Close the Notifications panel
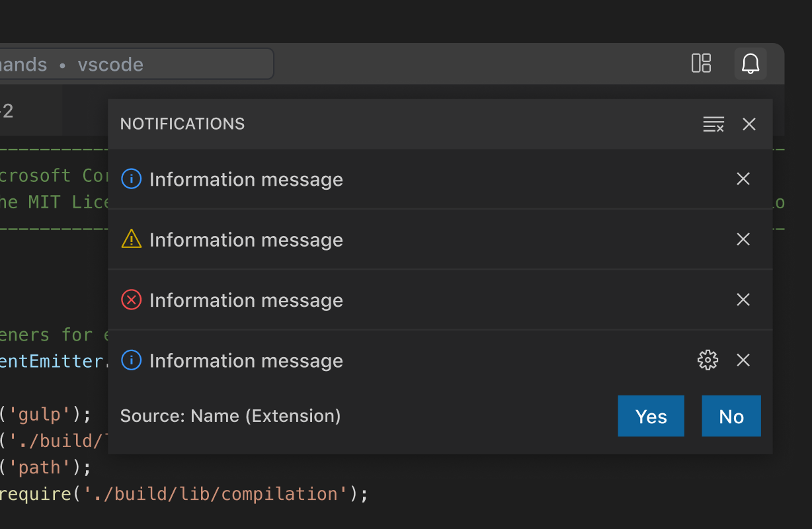Screen dimensions: 812x529 749,124
